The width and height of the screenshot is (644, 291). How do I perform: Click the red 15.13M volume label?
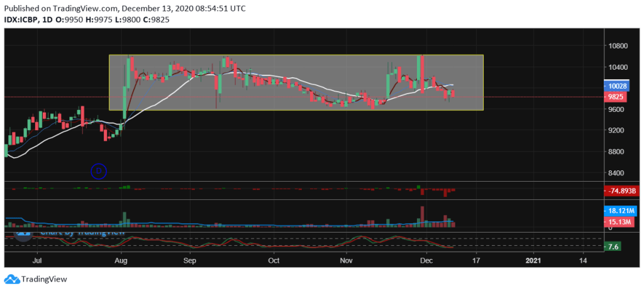coord(619,222)
